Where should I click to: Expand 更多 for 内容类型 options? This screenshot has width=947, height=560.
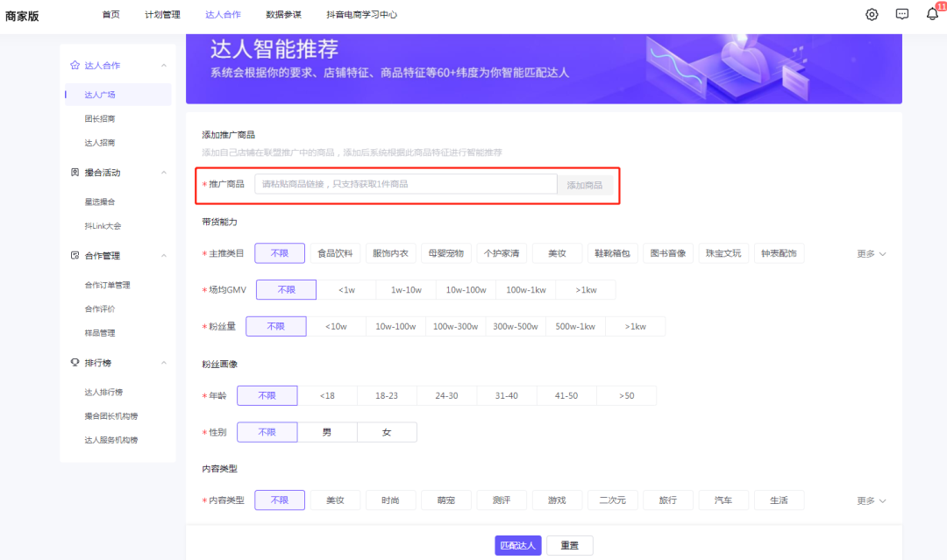point(872,501)
